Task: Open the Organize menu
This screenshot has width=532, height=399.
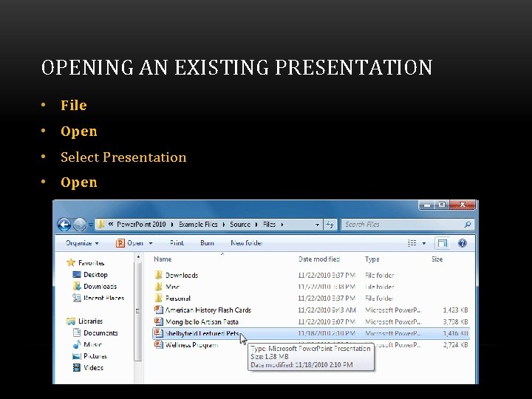Action: [82, 243]
